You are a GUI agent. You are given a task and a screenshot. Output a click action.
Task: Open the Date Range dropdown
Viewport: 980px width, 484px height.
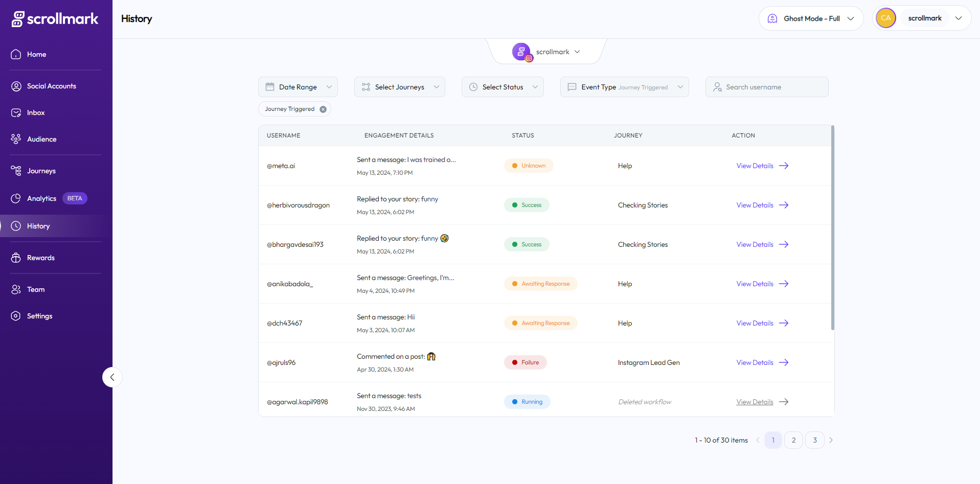(x=298, y=87)
